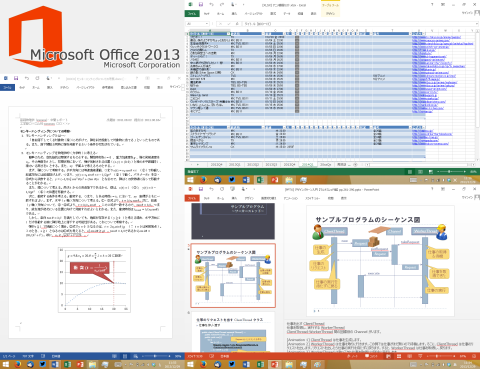Redo the action in Excel's quick access toolbar
The width and height of the screenshot is (480, 369).
222,5
